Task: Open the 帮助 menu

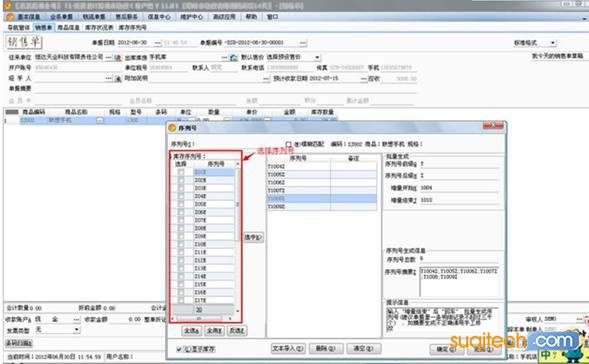Action: [251, 17]
